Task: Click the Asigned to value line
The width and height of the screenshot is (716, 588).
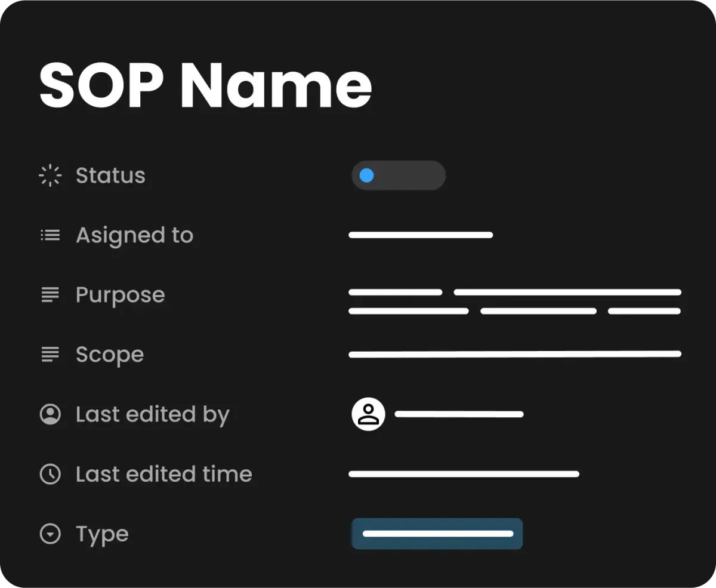Action: pos(421,235)
